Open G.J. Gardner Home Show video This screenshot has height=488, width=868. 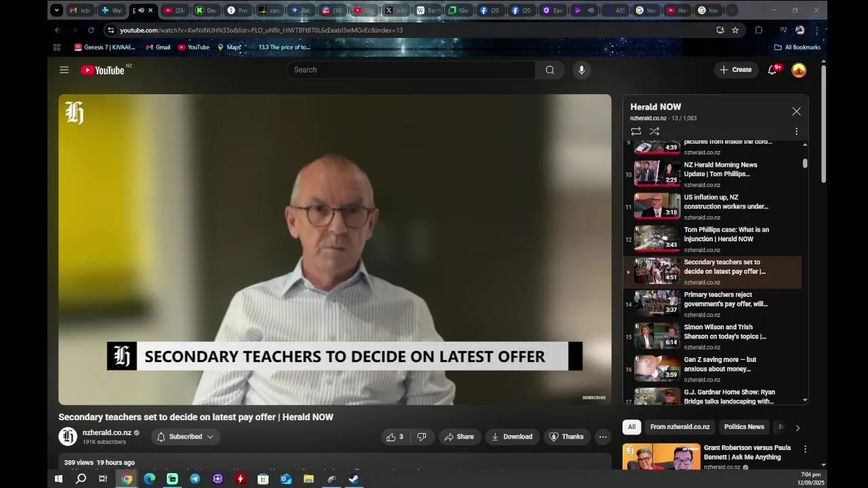tap(712, 396)
